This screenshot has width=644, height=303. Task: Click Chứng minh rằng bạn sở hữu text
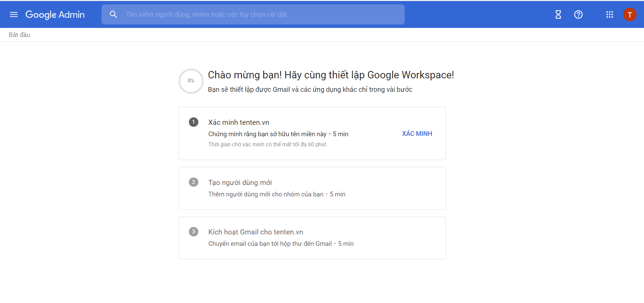[278, 134]
